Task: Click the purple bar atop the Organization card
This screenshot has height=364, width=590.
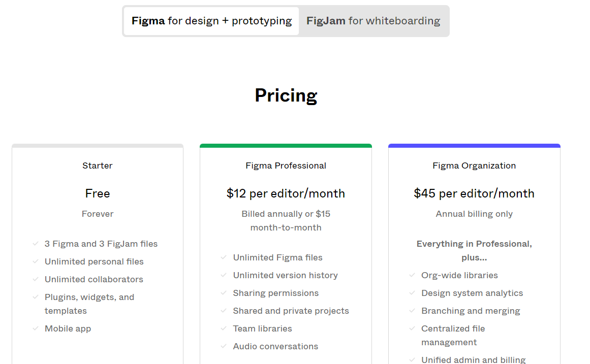Action: (474, 145)
